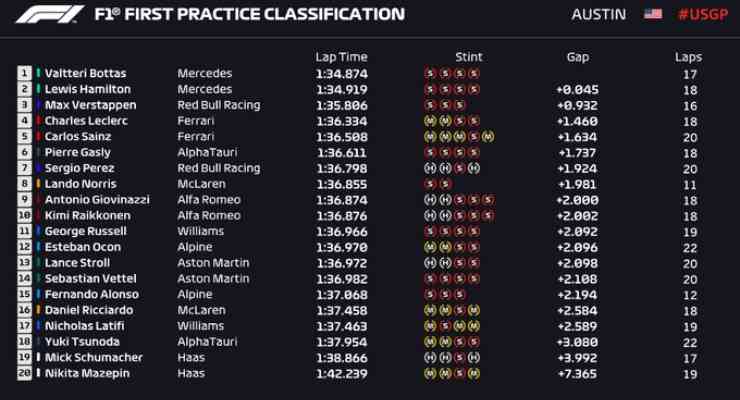Click Carlos Sainz last medium tyre icon
This screenshot has width=740, height=400.
488,137
